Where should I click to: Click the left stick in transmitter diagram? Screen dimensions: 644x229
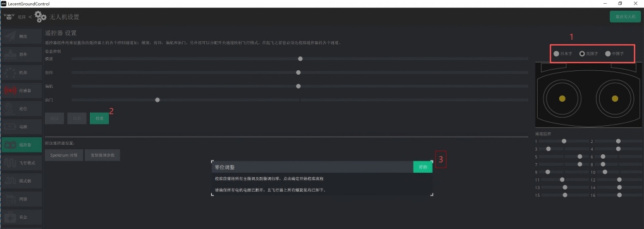pos(562,99)
